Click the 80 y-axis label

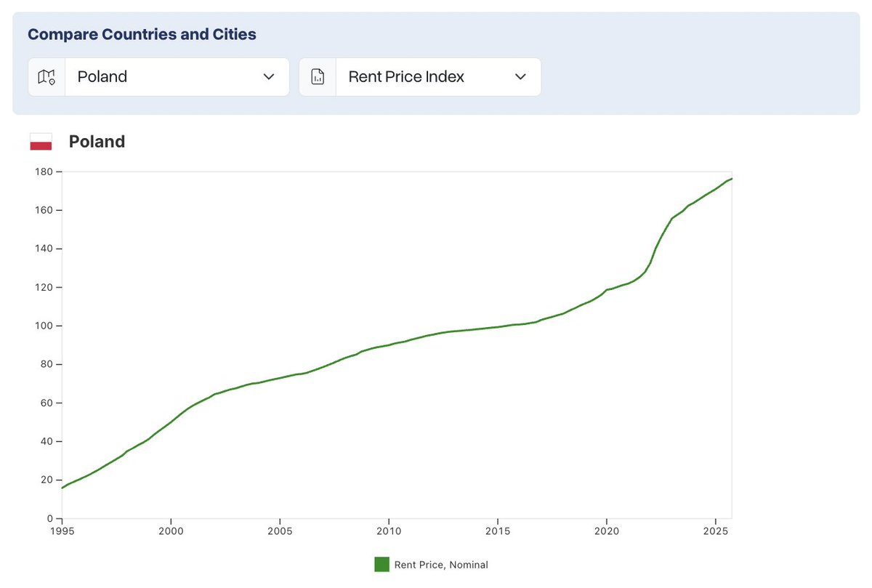pos(47,364)
